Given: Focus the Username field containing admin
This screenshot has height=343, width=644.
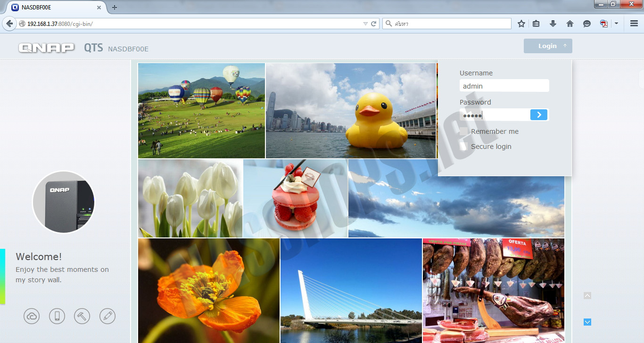Looking at the screenshot, I should coord(504,86).
